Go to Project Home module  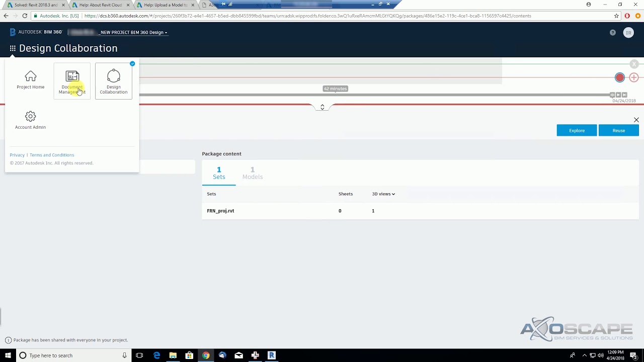click(31, 80)
